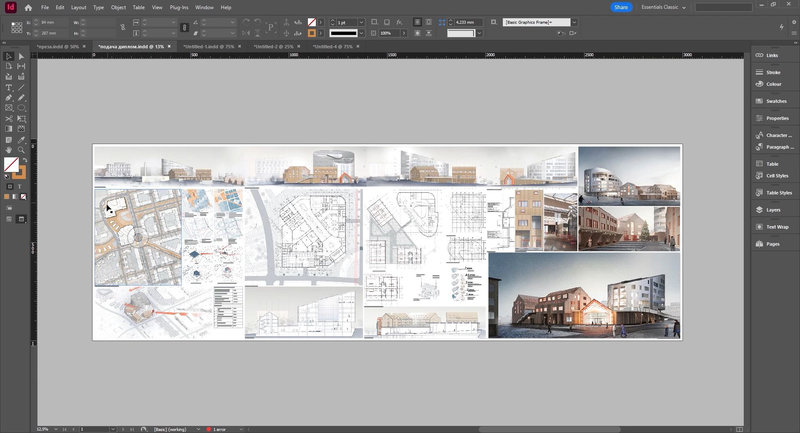Apply None in the tools panel
This screenshot has height=433, width=800.
click(x=23, y=197)
